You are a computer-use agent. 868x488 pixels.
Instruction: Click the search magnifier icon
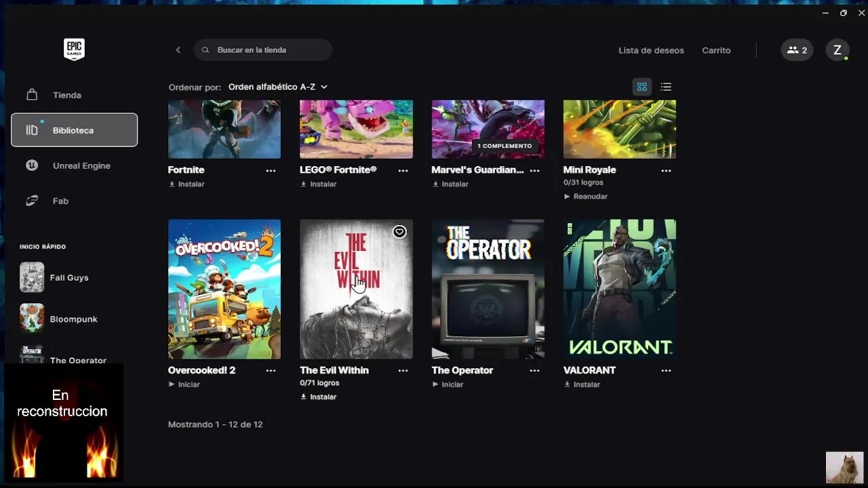[x=205, y=50]
